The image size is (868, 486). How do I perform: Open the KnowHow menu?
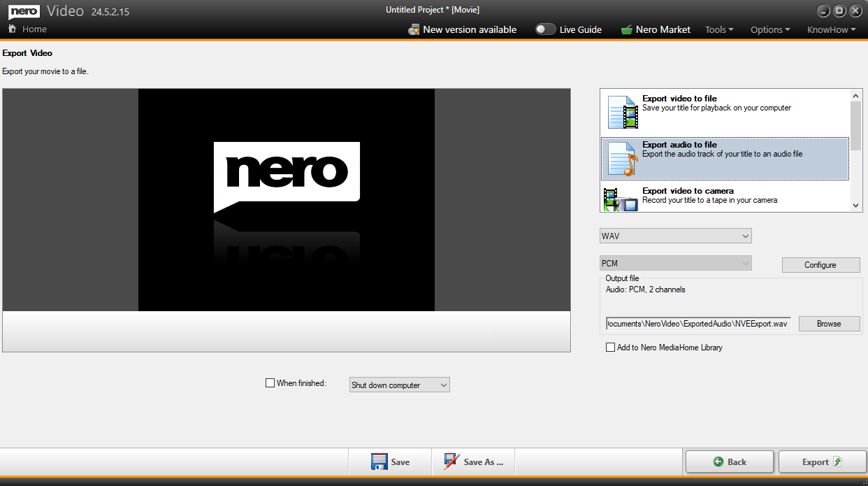click(832, 29)
